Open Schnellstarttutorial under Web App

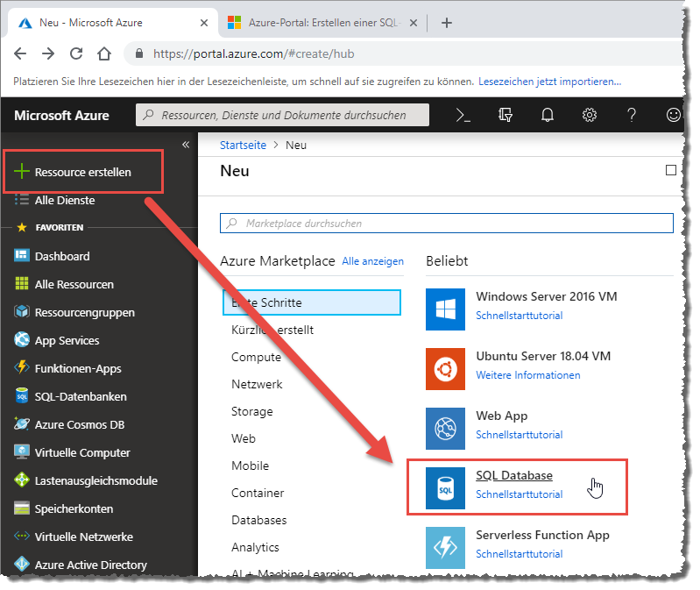click(x=519, y=435)
